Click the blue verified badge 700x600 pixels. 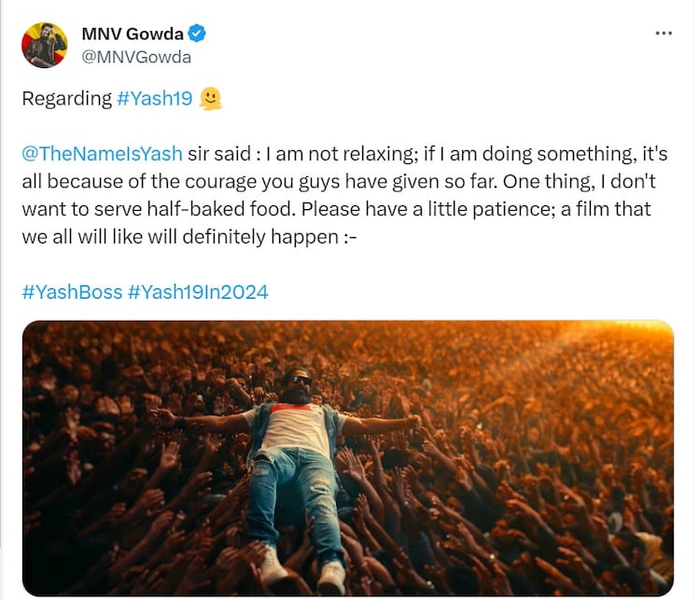197,35
